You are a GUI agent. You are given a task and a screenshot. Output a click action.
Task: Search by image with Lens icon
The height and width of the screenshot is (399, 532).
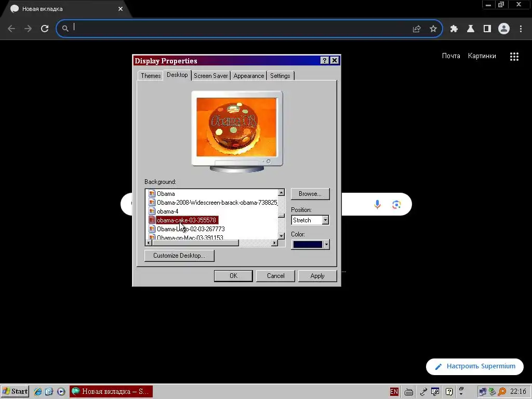[396, 204]
